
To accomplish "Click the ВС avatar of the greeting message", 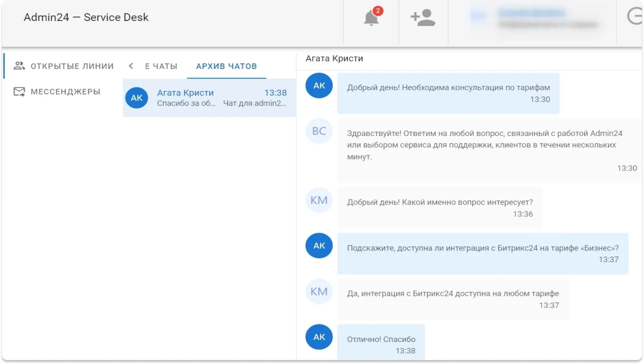I will pyautogui.click(x=319, y=131).
